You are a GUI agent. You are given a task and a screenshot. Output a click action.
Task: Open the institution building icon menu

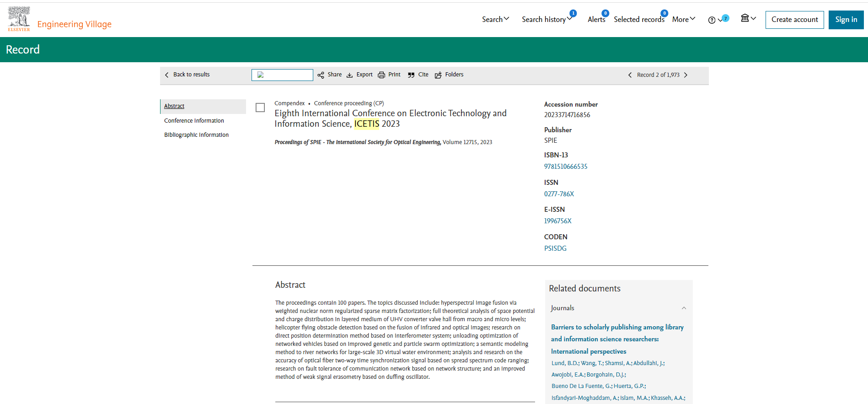click(748, 18)
